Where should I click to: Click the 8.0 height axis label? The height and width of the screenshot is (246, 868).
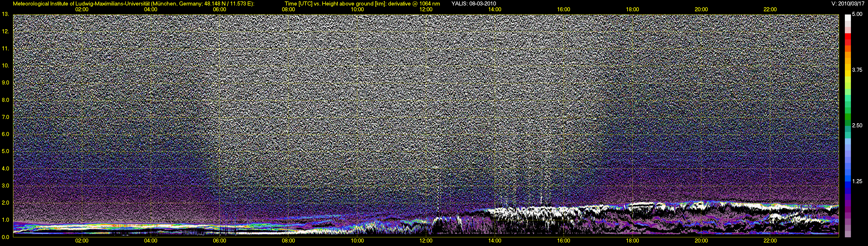[x=5, y=100]
